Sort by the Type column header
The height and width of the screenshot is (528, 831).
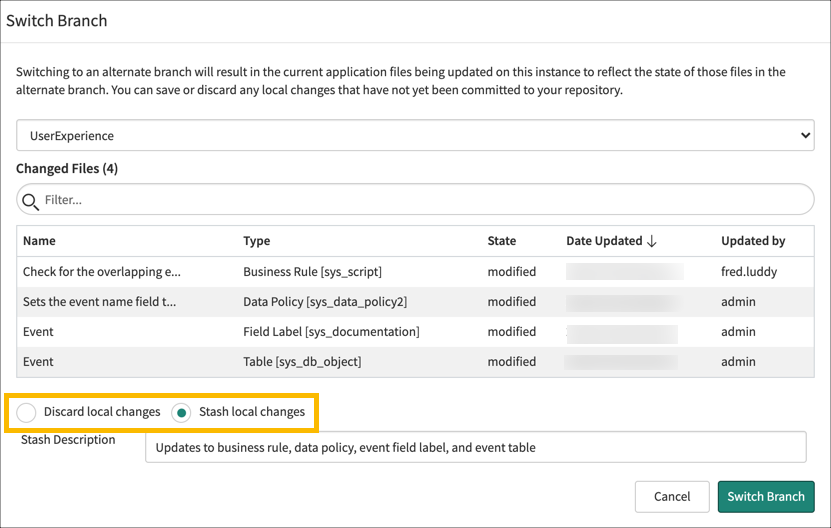click(x=257, y=241)
